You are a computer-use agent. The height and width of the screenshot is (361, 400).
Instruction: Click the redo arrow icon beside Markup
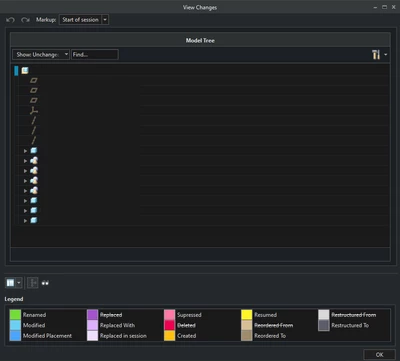[x=25, y=20]
